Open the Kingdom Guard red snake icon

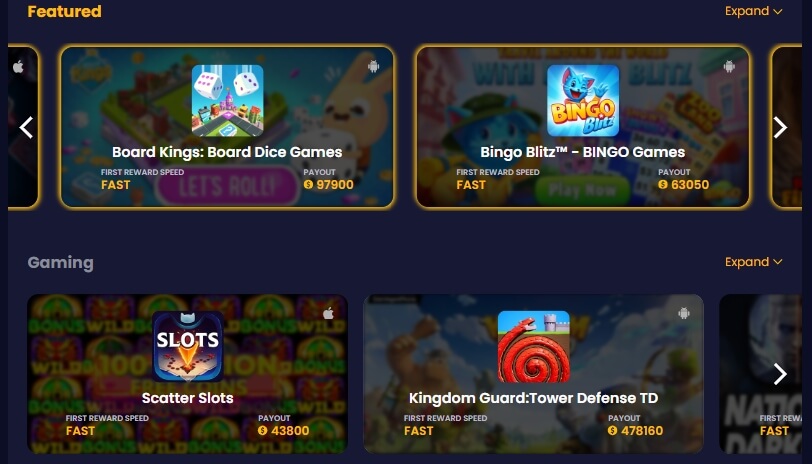tap(533, 346)
